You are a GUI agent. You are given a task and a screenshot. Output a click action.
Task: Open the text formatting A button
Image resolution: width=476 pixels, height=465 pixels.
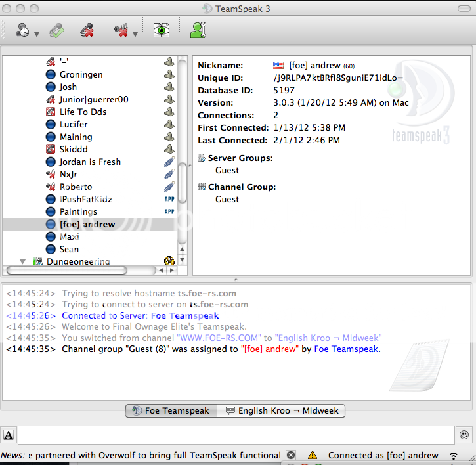point(9,435)
